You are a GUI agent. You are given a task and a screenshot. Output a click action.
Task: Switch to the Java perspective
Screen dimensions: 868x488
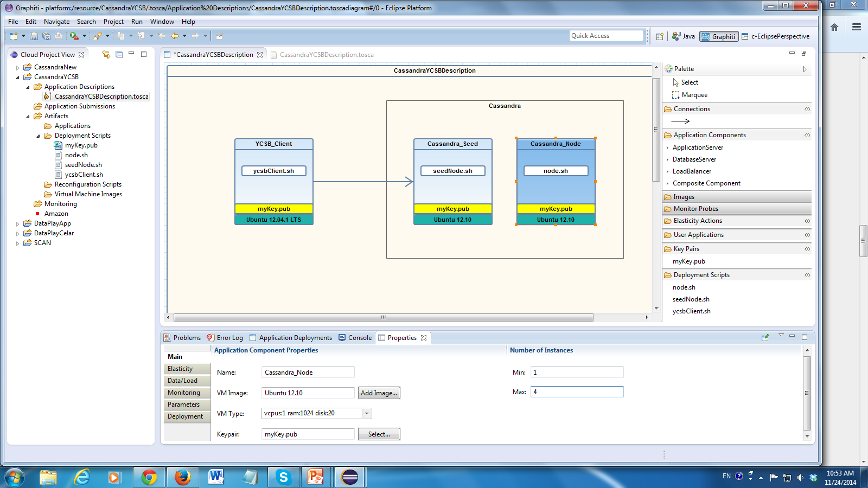tap(684, 36)
